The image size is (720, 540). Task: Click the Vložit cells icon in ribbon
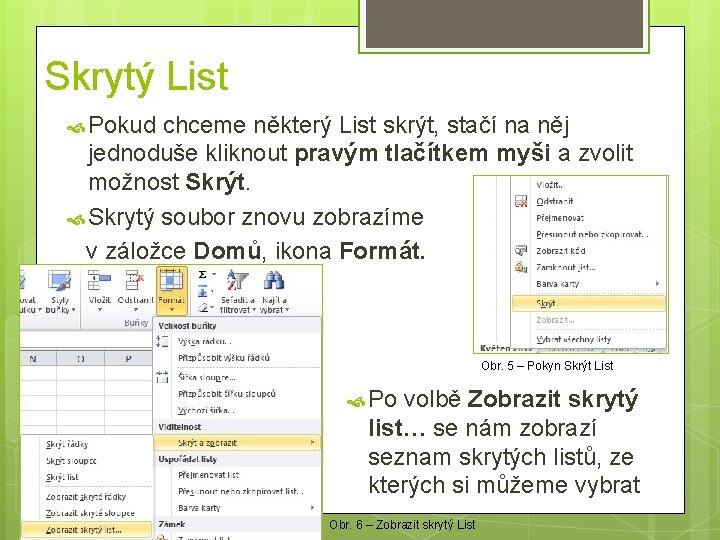[x=99, y=281]
